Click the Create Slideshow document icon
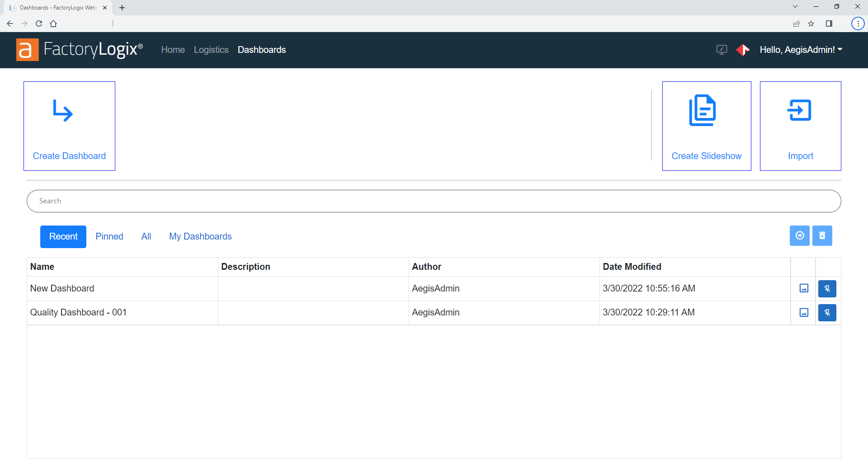 tap(703, 110)
